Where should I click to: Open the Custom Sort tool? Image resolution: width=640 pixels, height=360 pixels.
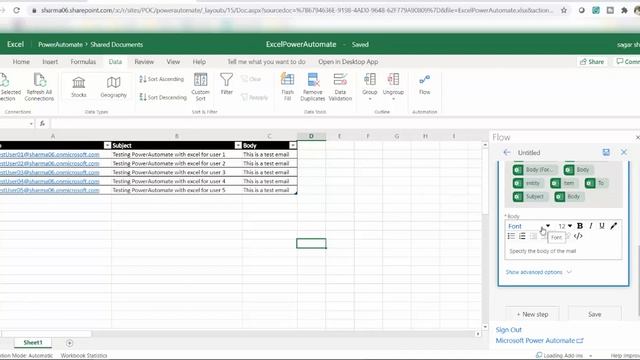pyautogui.click(x=200, y=87)
